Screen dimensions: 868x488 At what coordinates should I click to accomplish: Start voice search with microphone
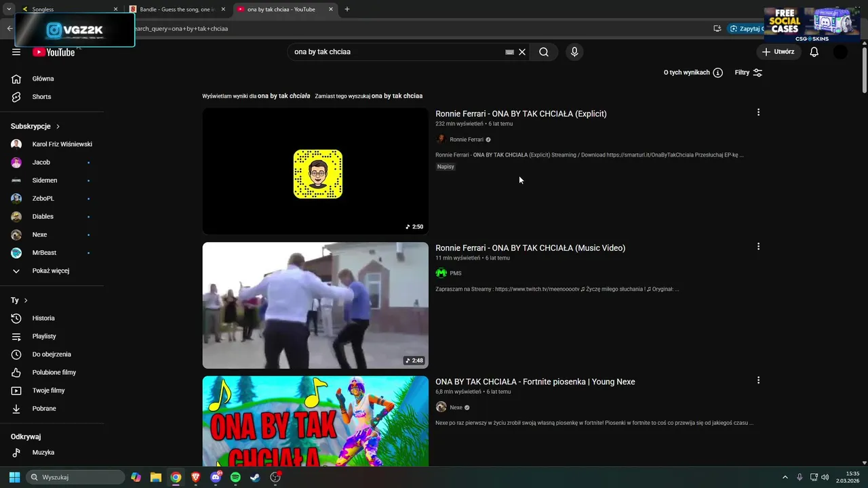574,52
